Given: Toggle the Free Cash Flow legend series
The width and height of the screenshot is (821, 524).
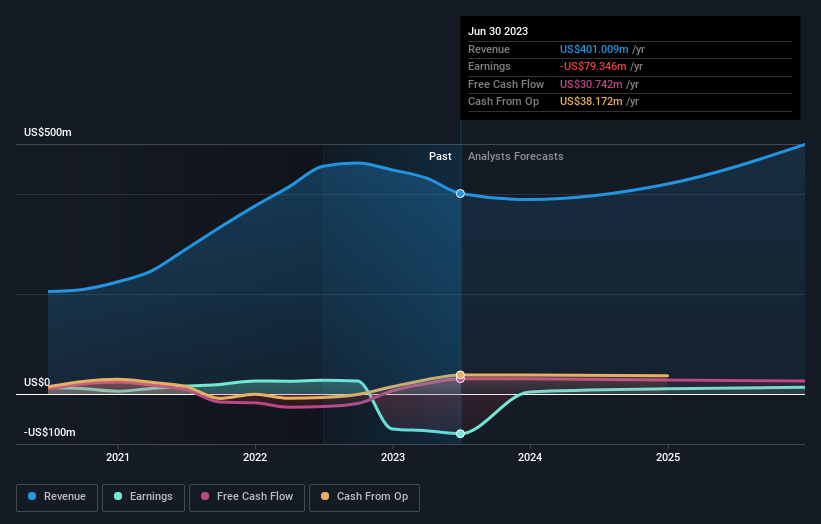Looking at the screenshot, I should 247,497.
